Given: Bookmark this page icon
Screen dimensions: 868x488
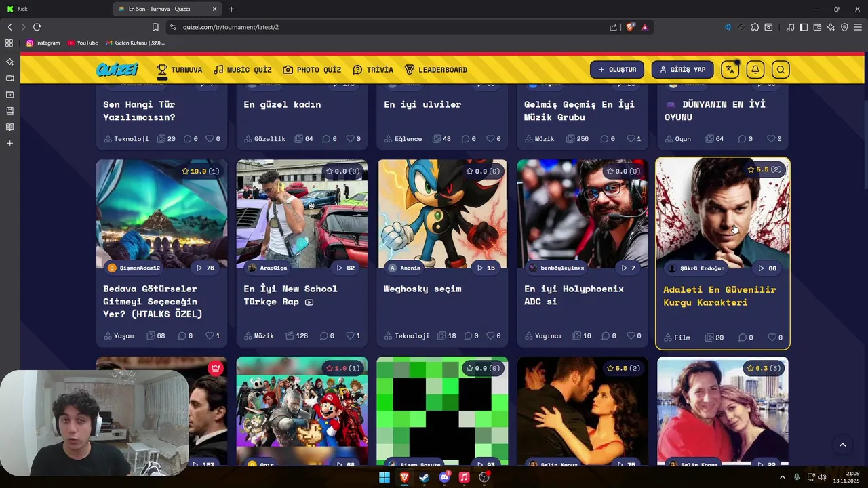Looking at the screenshot, I should click(155, 27).
